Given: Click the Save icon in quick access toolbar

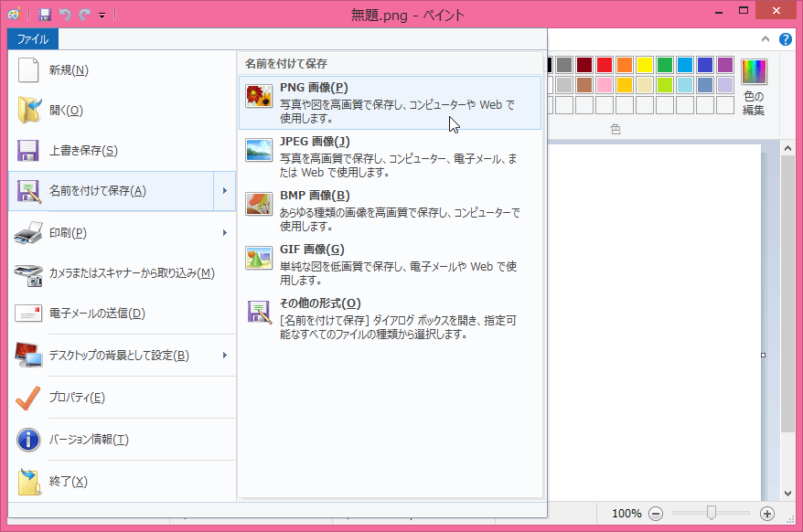Looking at the screenshot, I should click(x=45, y=15).
